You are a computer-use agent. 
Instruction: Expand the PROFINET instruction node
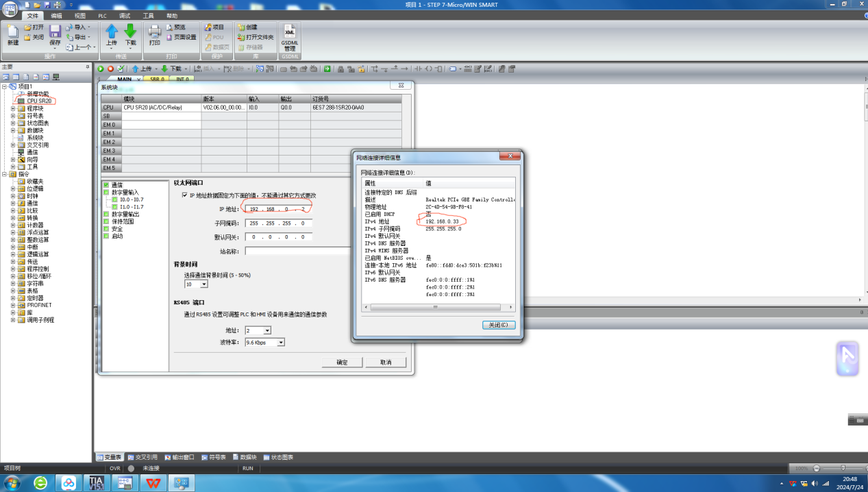pyautogui.click(x=13, y=305)
